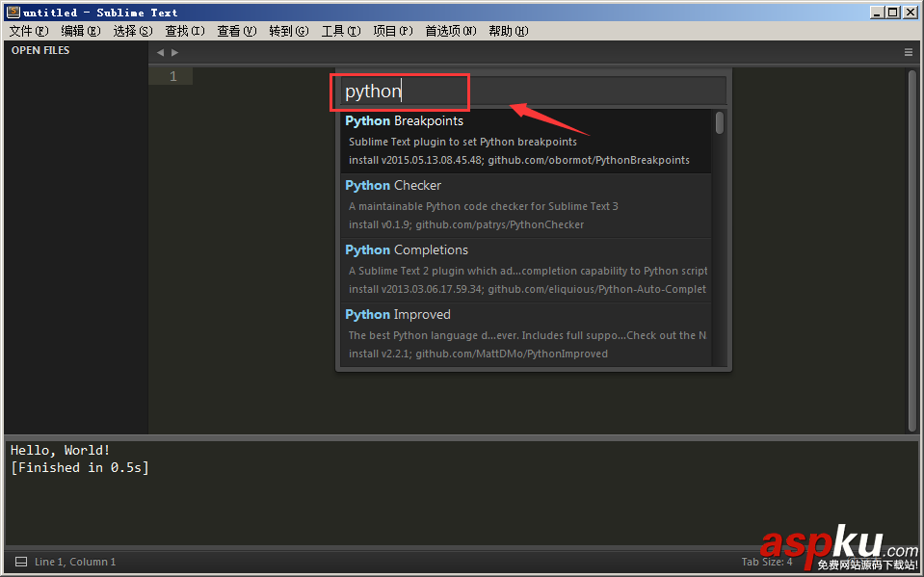Click the editor vertical scrollbar
The image size is (924, 577).
[x=912, y=250]
